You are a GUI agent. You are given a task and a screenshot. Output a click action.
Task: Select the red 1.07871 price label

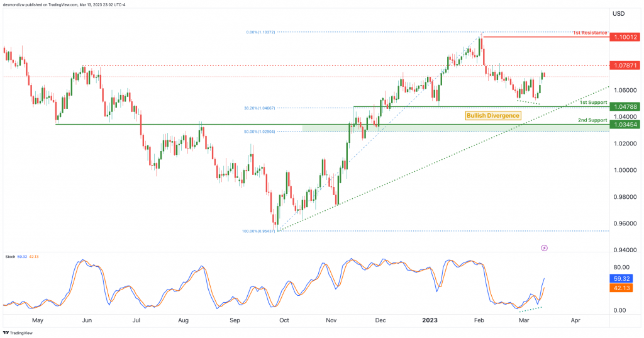[x=625, y=65]
